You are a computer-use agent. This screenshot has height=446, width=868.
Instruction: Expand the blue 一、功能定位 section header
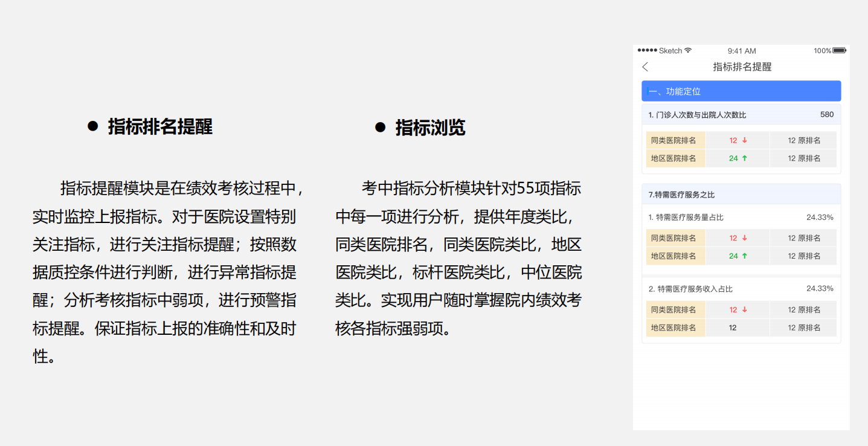pyautogui.click(x=741, y=91)
